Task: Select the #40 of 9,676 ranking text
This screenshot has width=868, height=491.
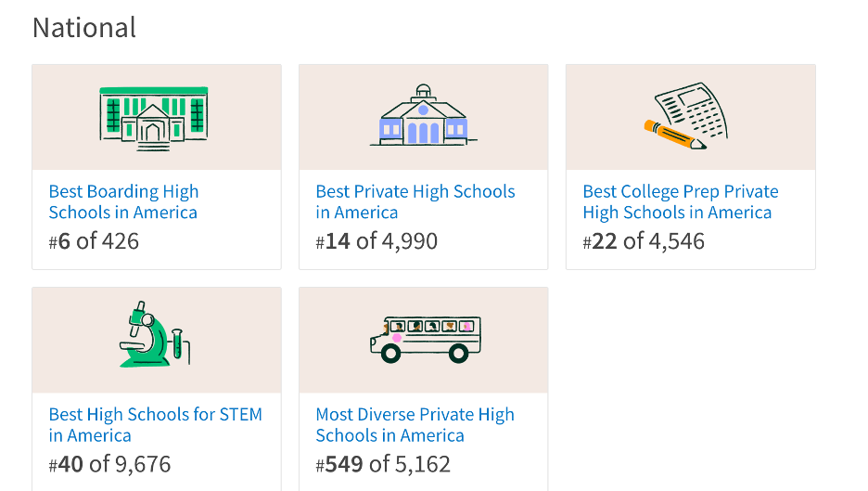Action: 109,464
